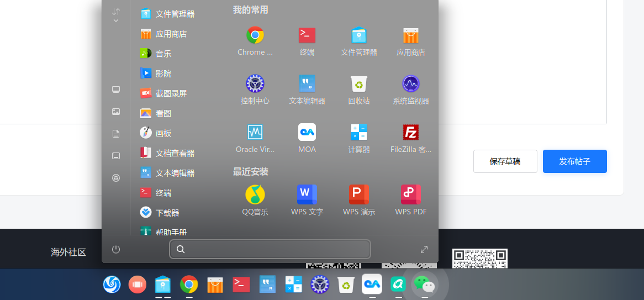Screen dimensions: 644x300
Task: Open WPS 演示 under 最近安装
Action: pos(359,201)
